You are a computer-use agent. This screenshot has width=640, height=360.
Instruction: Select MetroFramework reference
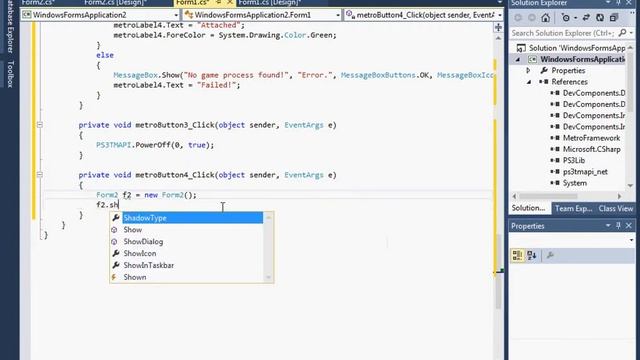(x=591, y=138)
